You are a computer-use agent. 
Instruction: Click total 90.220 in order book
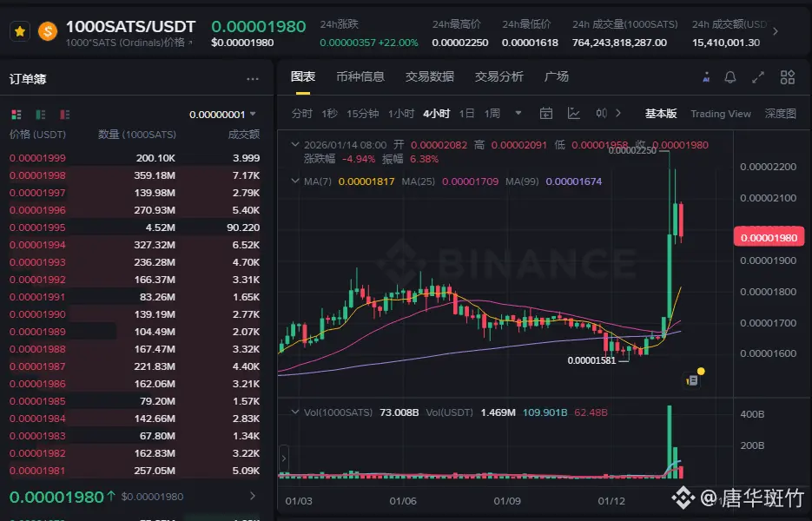tap(243, 228)
